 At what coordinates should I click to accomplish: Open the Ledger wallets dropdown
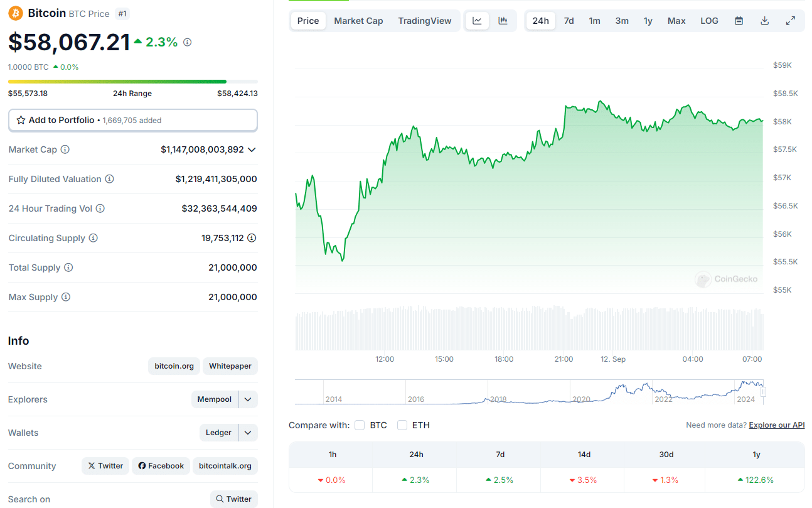(x=247, y=432)
